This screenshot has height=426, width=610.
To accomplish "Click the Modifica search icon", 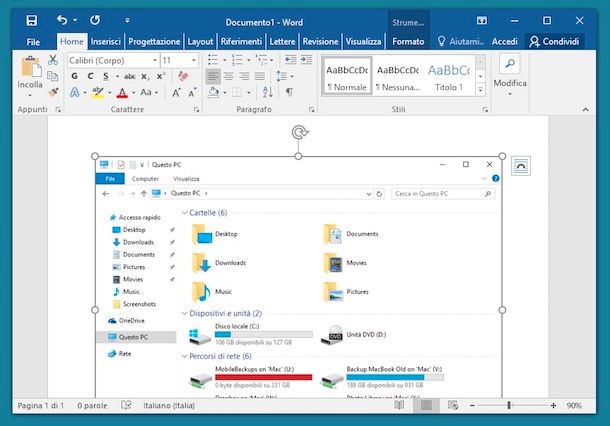I will tap(510, 63).
